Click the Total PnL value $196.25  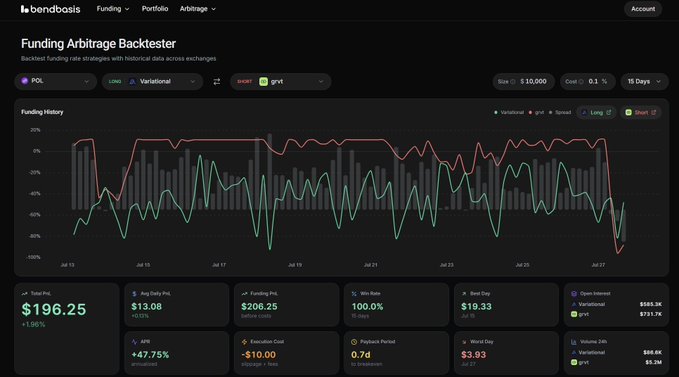[54, 309]
